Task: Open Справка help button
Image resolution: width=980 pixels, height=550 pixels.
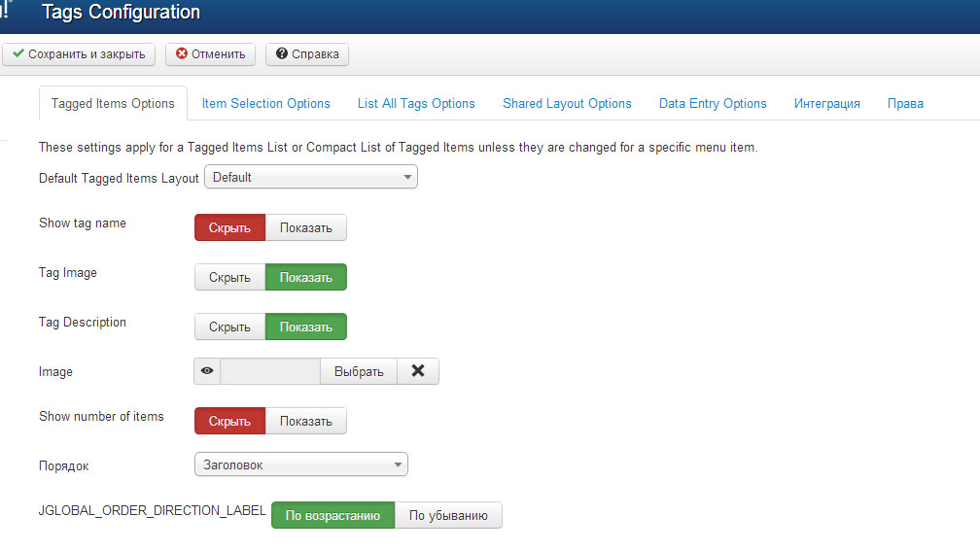Action: pyautogui.click(x=307, y=54)
